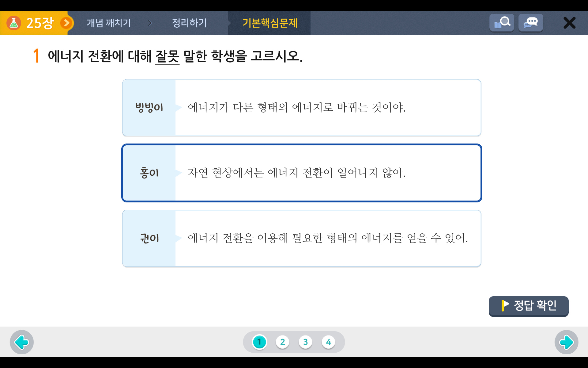Click the 25장 chapter label

click(x=40, y=23)
